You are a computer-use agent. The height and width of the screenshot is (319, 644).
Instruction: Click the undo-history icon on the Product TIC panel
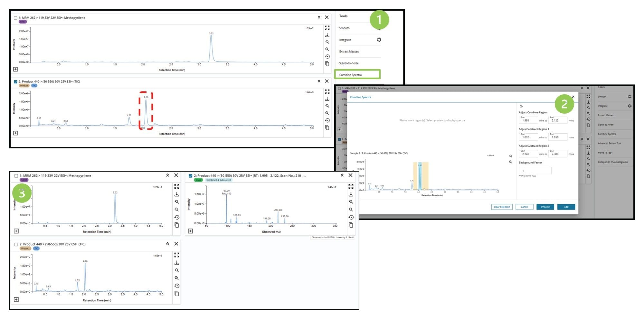tap(327, 121)
